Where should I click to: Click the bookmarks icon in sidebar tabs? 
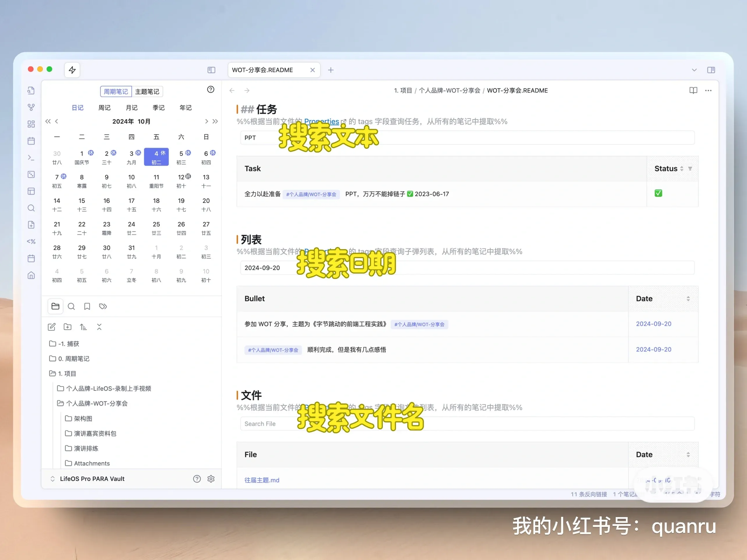coord(87,307)
